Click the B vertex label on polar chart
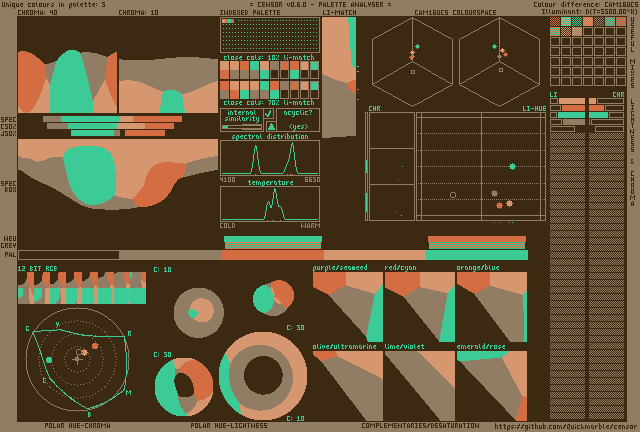Screen dimensions: 640x432 (x=89, y=414)
